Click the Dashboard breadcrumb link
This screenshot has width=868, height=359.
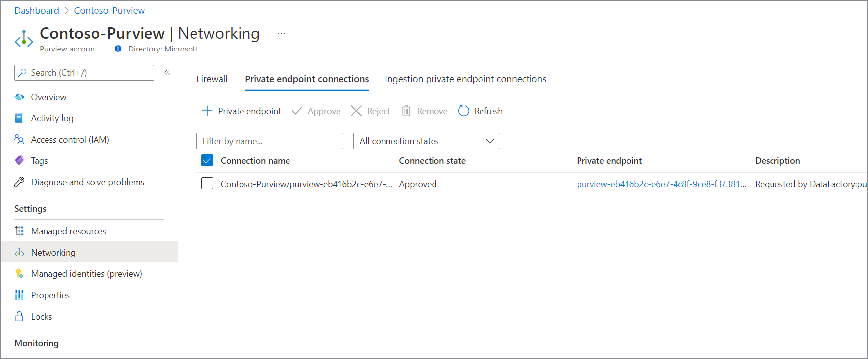pos(37,10)
